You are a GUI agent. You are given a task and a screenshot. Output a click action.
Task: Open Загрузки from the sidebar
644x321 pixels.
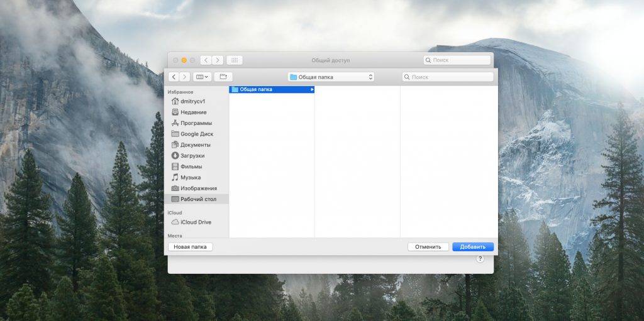click(192, 155)
